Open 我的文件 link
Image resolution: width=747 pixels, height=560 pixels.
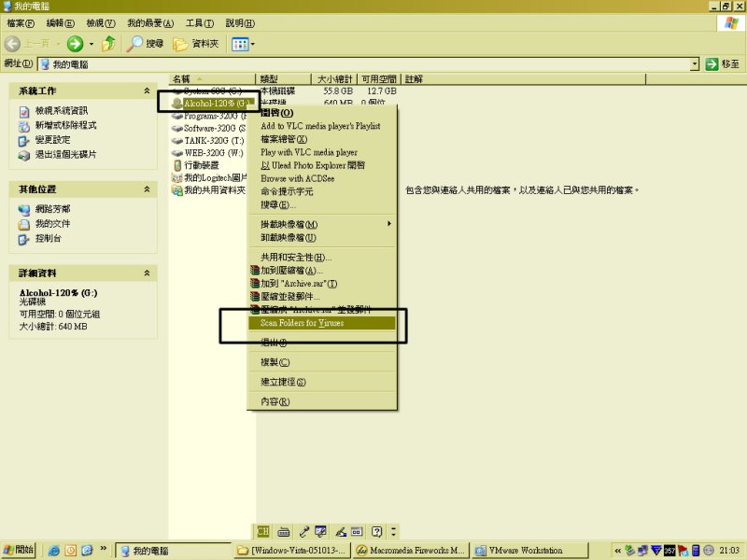pos(53,224)
